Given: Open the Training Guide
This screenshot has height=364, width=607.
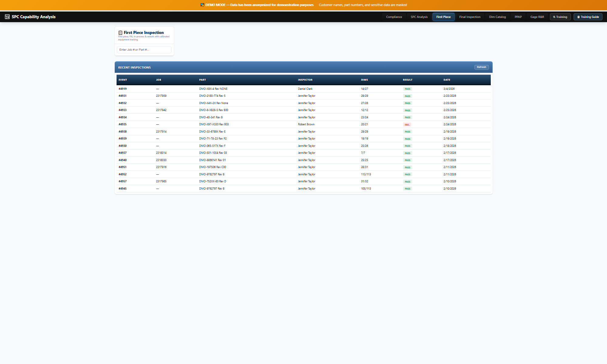Looking at the screenshot, I should [588, 17].
